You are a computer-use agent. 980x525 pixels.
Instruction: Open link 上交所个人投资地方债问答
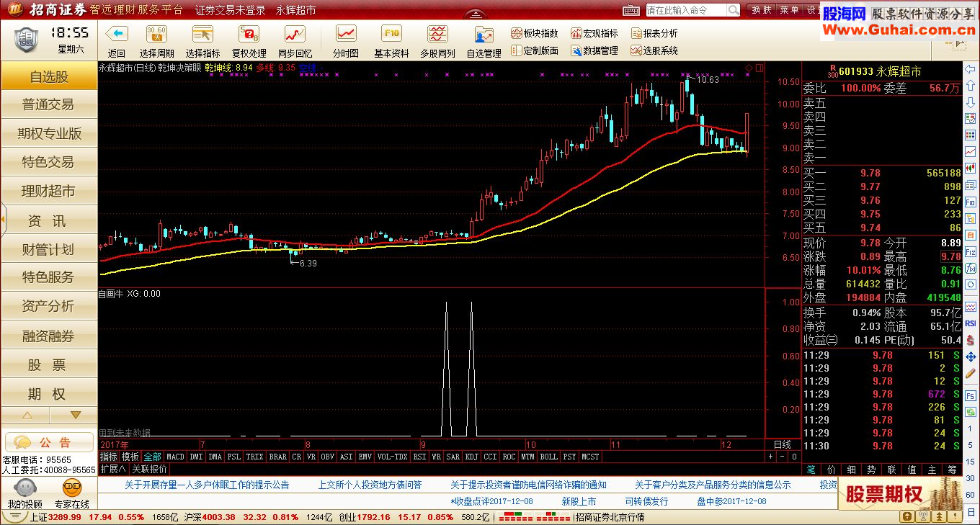[370, 485]
